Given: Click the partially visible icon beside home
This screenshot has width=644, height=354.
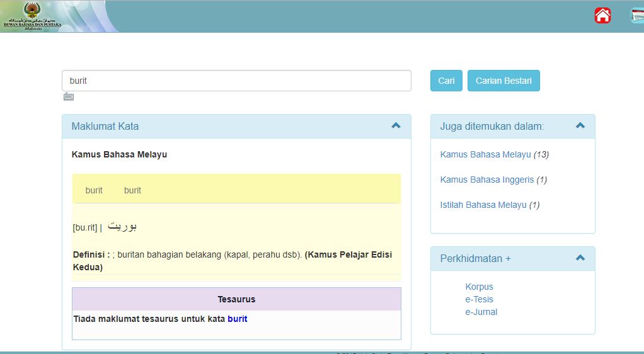Looking at the screenshot, I should 637,16.
